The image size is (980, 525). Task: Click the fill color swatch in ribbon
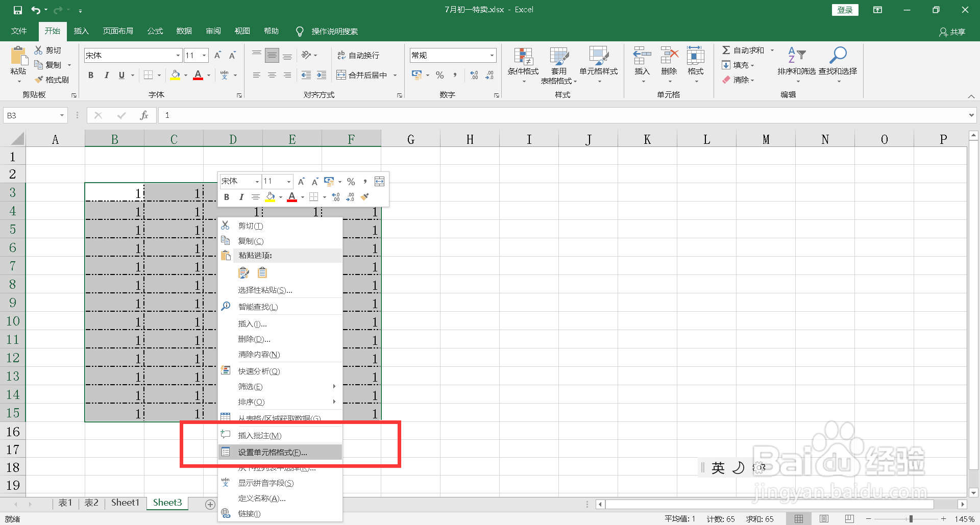(175, 75)
